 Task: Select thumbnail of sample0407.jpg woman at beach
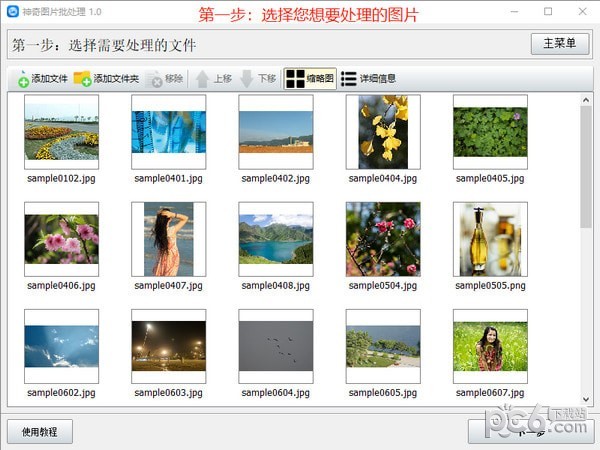click(x=169, y=239)
